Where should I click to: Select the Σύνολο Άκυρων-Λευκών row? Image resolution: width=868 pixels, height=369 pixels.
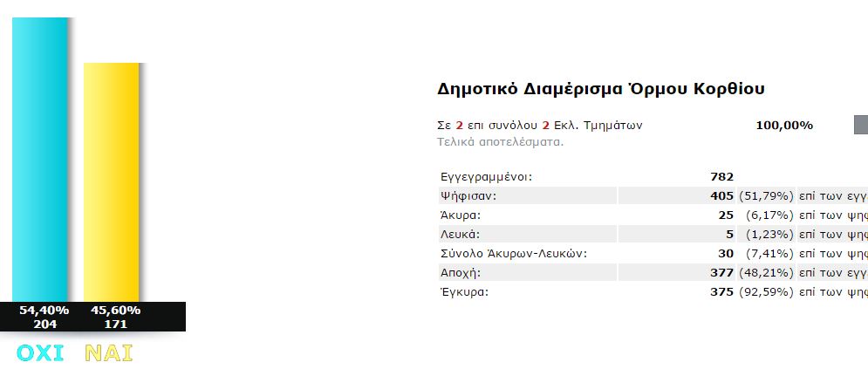653,253
